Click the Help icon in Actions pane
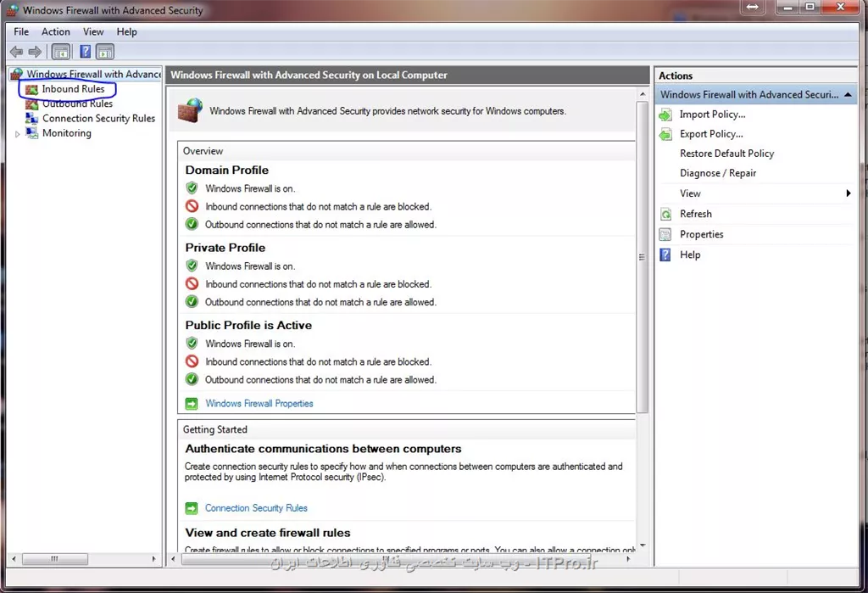Image resolution: width=868 pixels, height=593 pixels. (x=665, y=255)
